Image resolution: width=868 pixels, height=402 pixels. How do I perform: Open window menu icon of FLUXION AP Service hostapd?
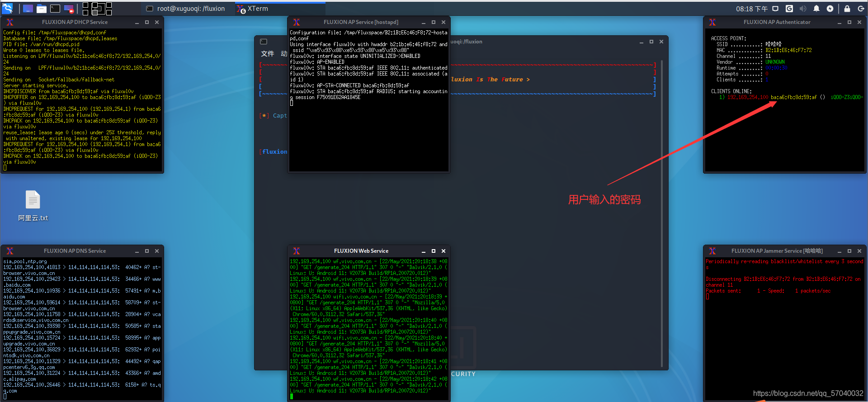tap(297, 22)
